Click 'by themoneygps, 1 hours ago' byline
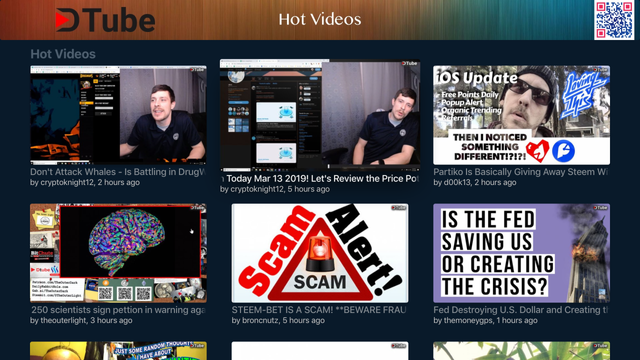The height and width of the screenshot is (360, 640). [x=485, y=320]
